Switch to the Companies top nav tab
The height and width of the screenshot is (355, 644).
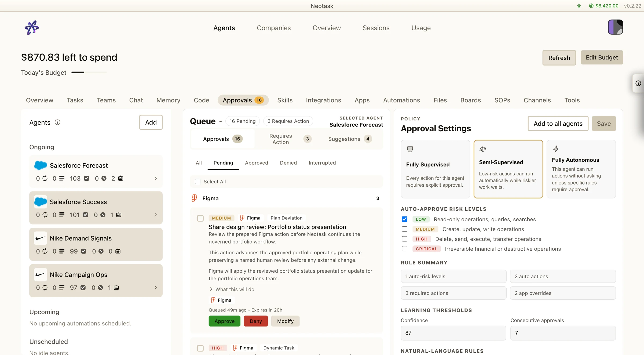(x=274, y=28)
